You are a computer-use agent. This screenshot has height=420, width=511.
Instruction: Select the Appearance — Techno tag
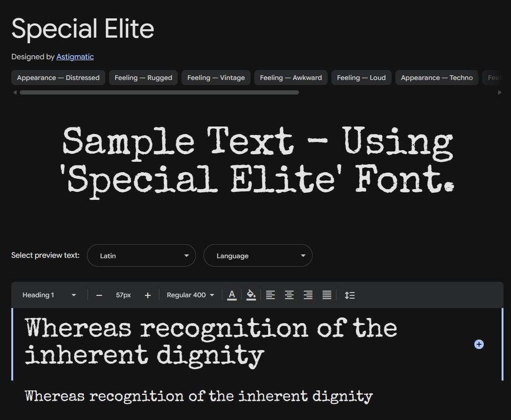[x=437, y=78]
